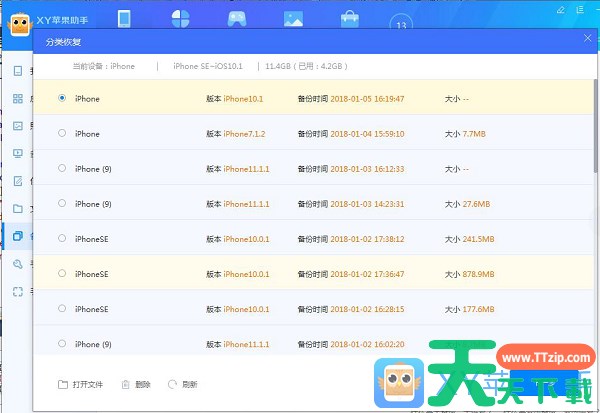This screenshot has width=600, height=413.
Task: Click the four-squares grid icon in sidebar
Action: (x=18, y=99)
